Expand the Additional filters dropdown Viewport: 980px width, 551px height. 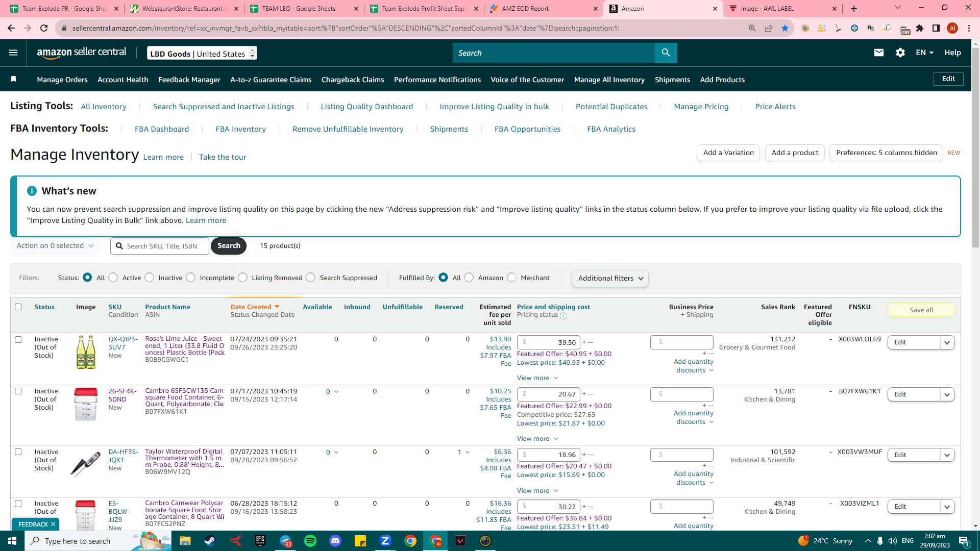(x=610, y=278)
